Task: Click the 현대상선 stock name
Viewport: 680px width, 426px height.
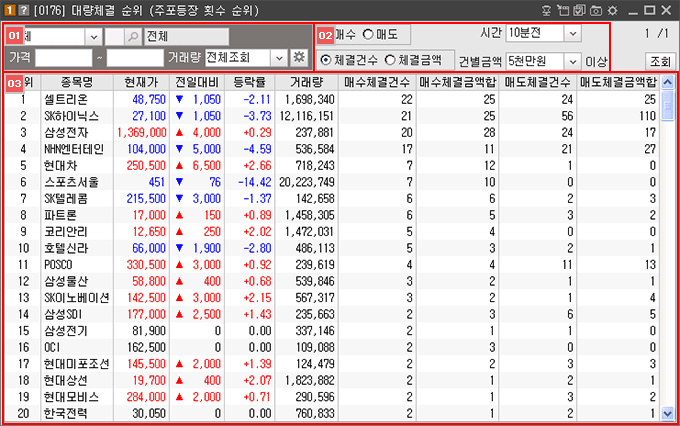Action: tap(66, 380)
